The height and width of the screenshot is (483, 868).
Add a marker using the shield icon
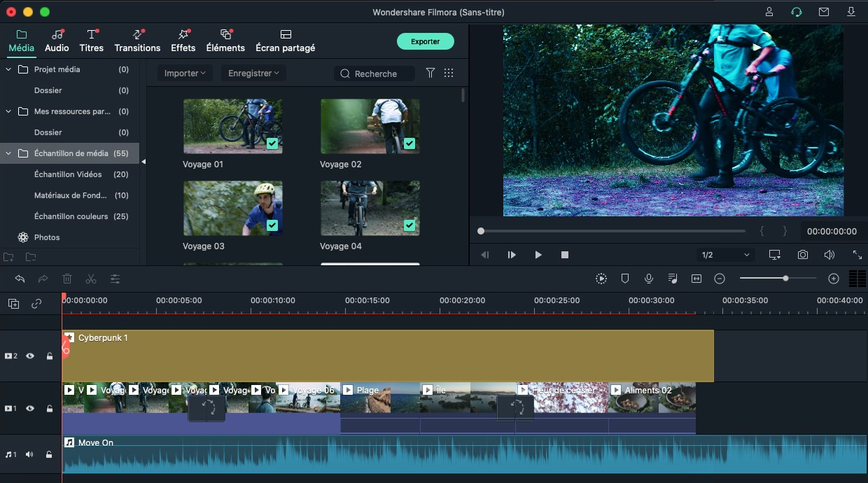625,279
